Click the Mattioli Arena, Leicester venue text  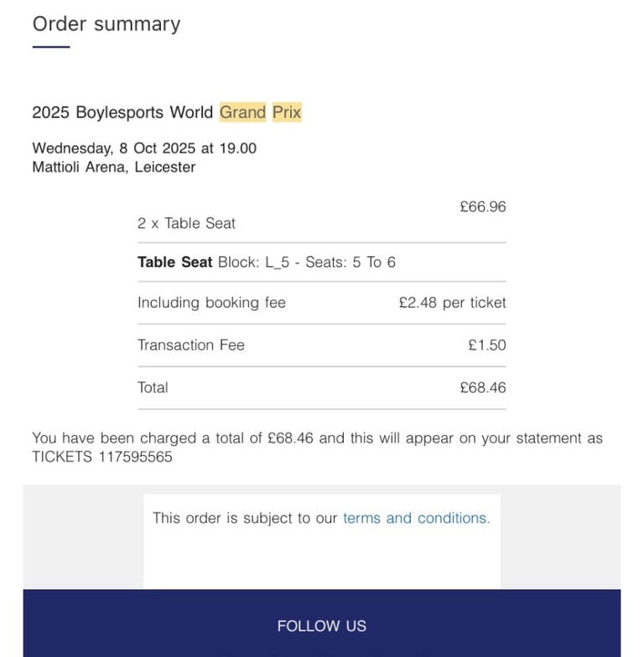(x=114, y=168)
